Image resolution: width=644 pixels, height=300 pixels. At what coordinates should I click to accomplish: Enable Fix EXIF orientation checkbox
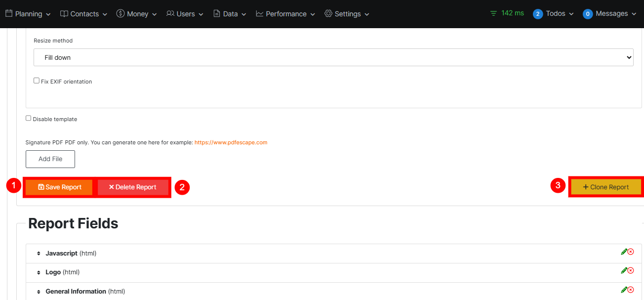(37, 81)
